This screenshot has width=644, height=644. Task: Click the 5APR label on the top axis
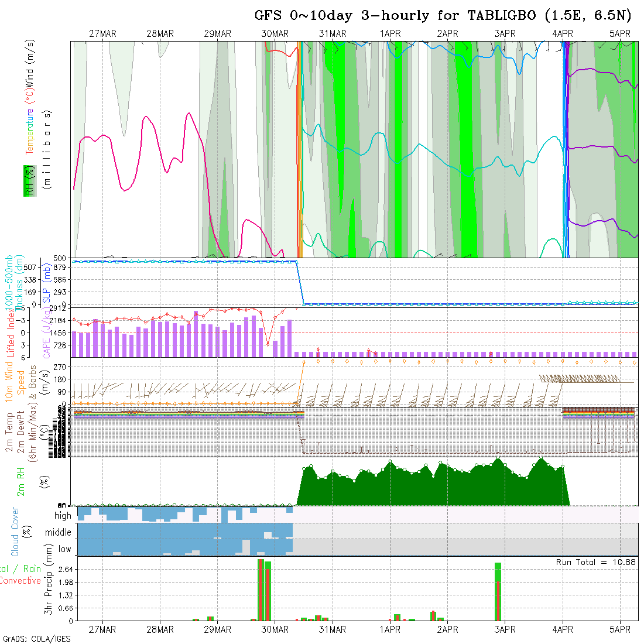(x=619, y=34)
